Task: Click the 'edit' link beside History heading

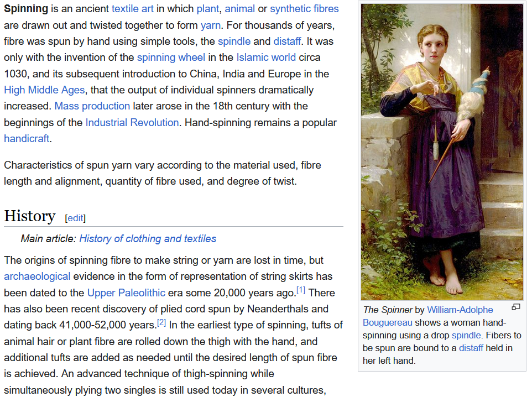Action: (75, 218)
